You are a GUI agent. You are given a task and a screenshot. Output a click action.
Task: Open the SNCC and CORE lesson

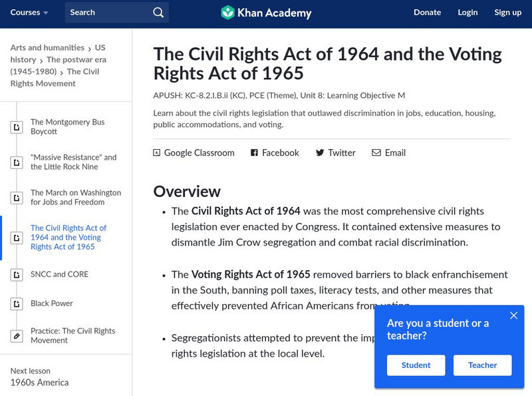[x=59, y=274]
